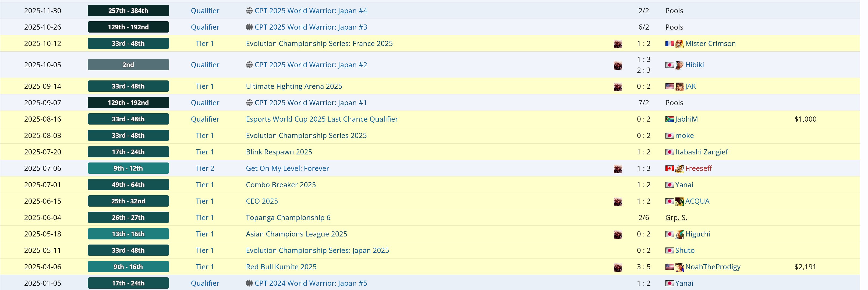The image size is (868, 290).
Task: Click the Japanese flag beside moke
Action: [x=669, y=136]
